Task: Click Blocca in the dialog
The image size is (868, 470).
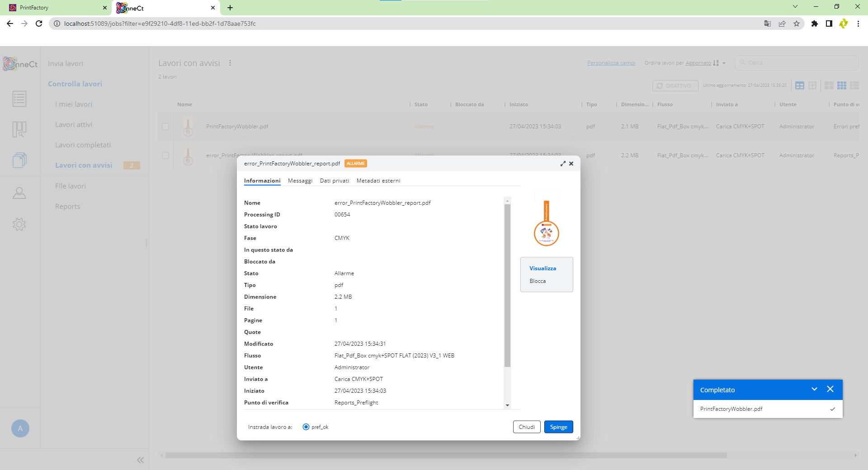Action: point(538,281)
